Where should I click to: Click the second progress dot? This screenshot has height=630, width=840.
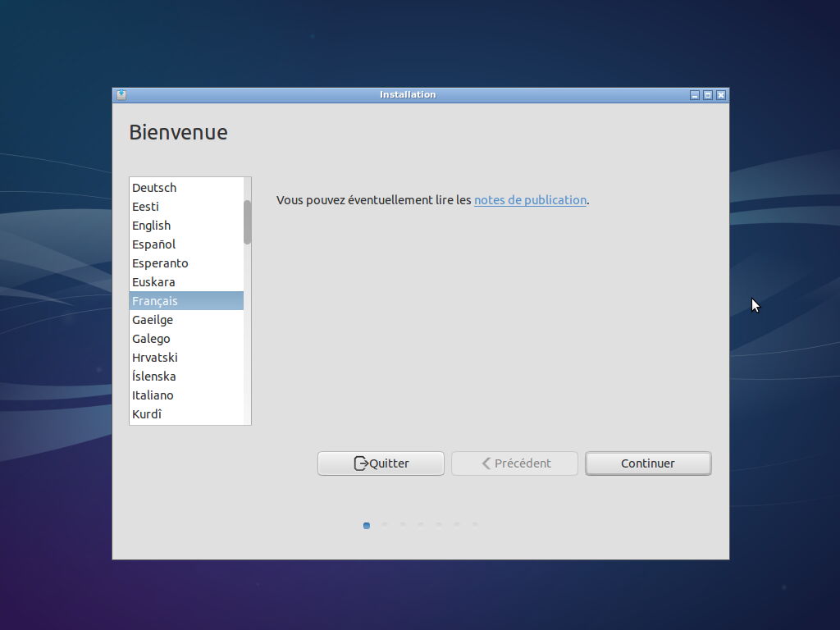(x=384, y=525)
